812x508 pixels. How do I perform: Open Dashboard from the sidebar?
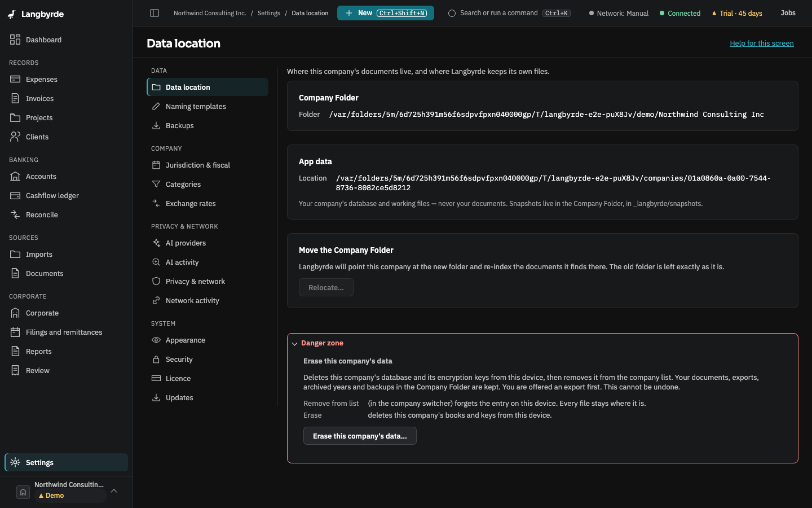click(x=66, y=40)
